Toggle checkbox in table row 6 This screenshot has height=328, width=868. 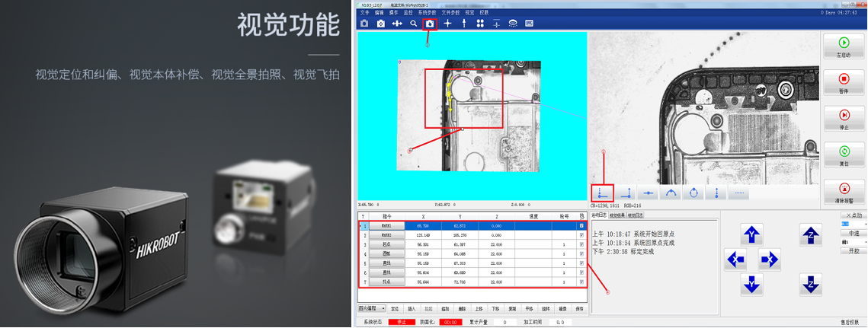[x=581, y=272]
